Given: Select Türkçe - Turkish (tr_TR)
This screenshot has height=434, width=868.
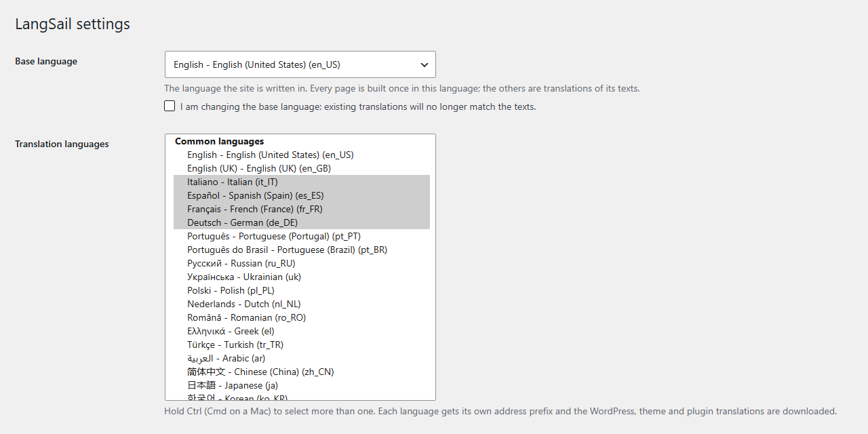Looking at the screenshot, I should point(302,344).
